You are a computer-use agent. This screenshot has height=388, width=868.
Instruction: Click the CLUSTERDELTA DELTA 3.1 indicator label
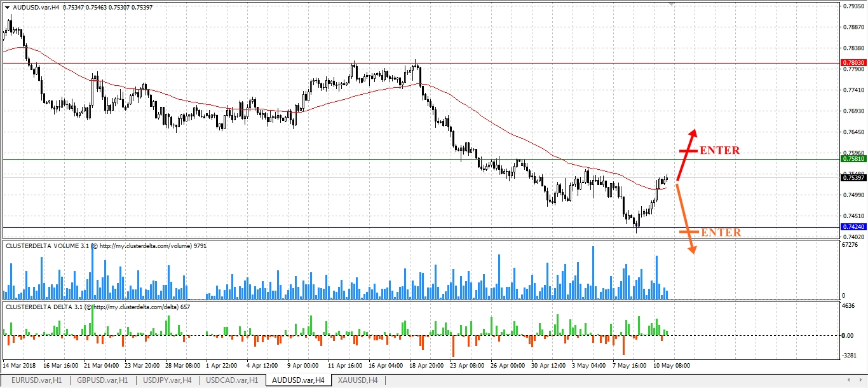click(x=97, y=307)
